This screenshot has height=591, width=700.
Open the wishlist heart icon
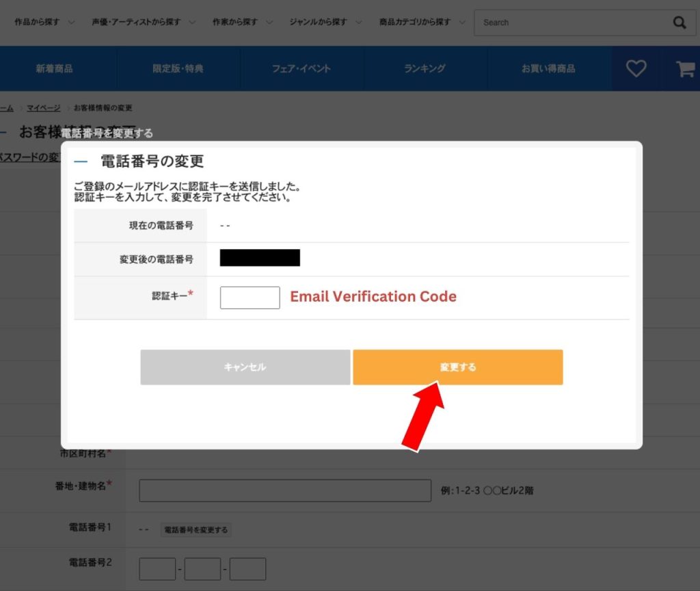coord(636,68)
